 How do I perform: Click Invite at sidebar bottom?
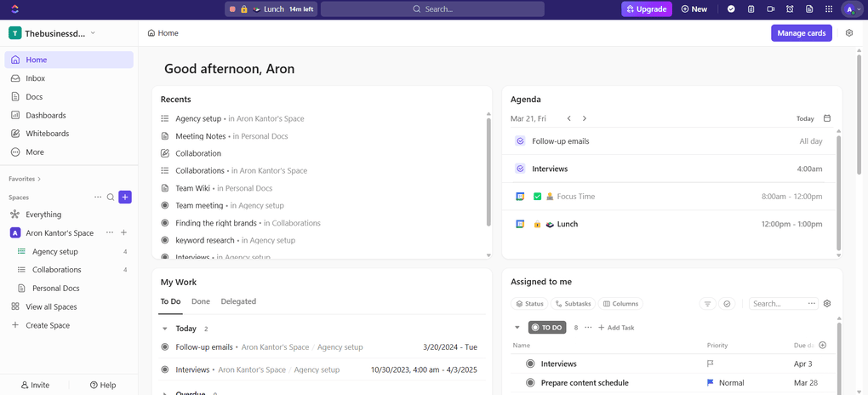pyautogui.click(x=35, y=385)
